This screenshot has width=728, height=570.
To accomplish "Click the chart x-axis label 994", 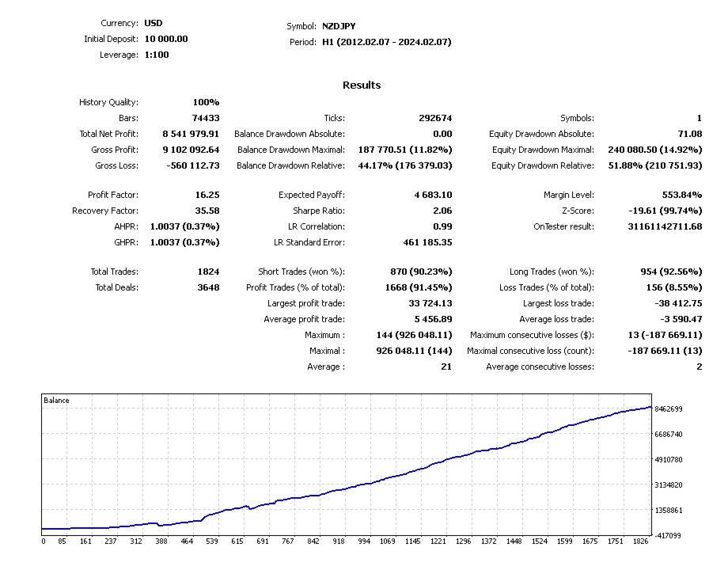I will 364,541.
